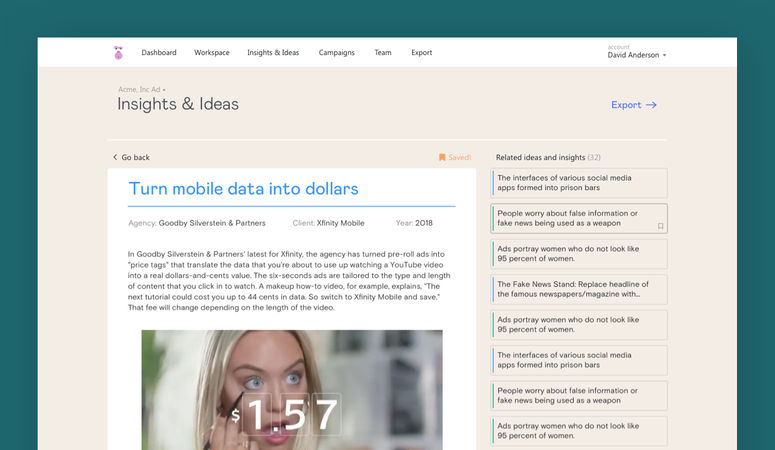Image resolution: width=775 pixels, height=450 pixels.
Task: Open the Fake News Stand related idea
Action: click(x=579, y=289)
